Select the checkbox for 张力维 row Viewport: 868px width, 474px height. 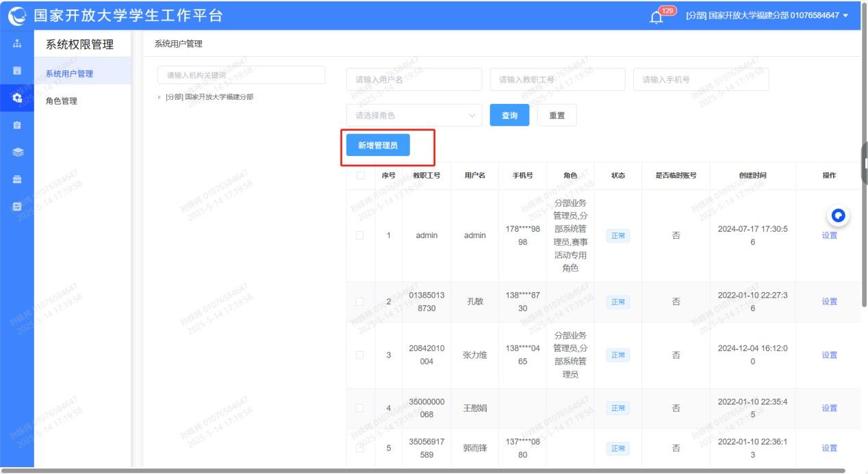pyautogui.click(x=360, y=355)
